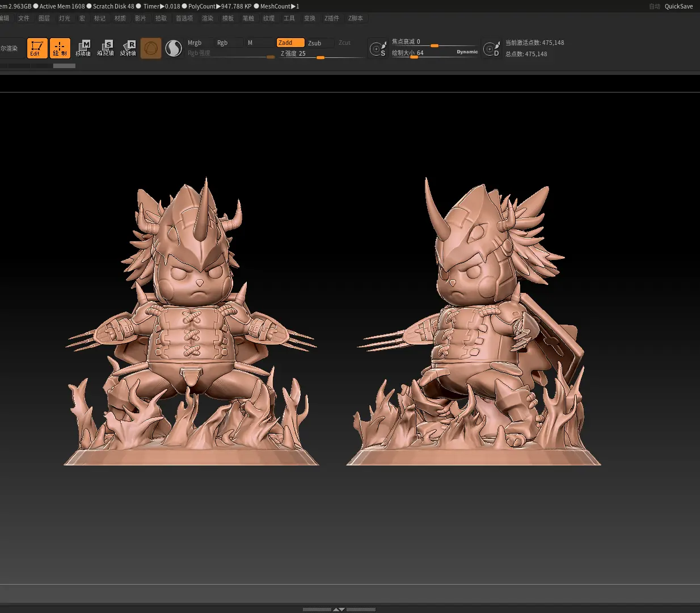This screenshot has height=613, width=700.
Task: Open the 首选项 menu
Action: point(184,18)
